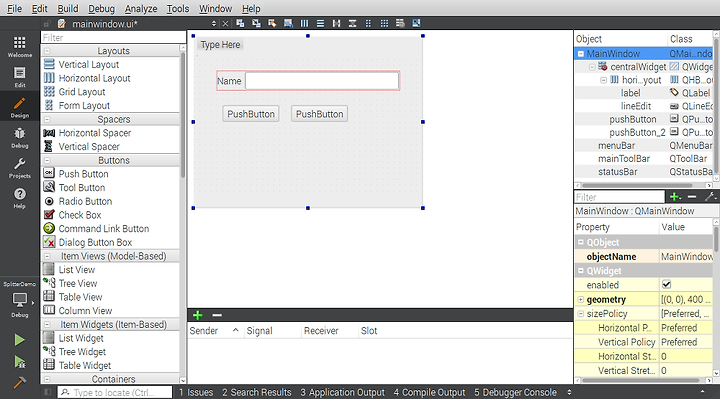Screen dimensions: 720x399
Task: Select the first PushButton on the form
Action: click(x=251, y=114)
